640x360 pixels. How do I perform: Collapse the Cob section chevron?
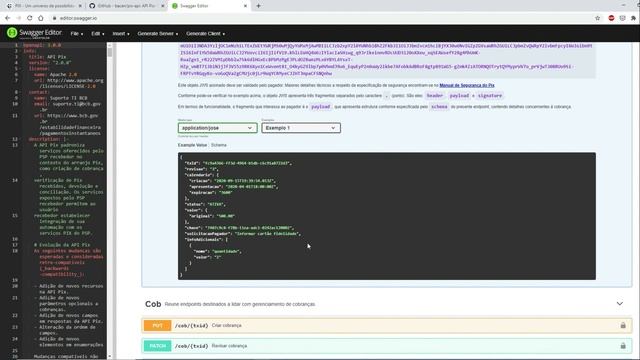coord(620,304)
